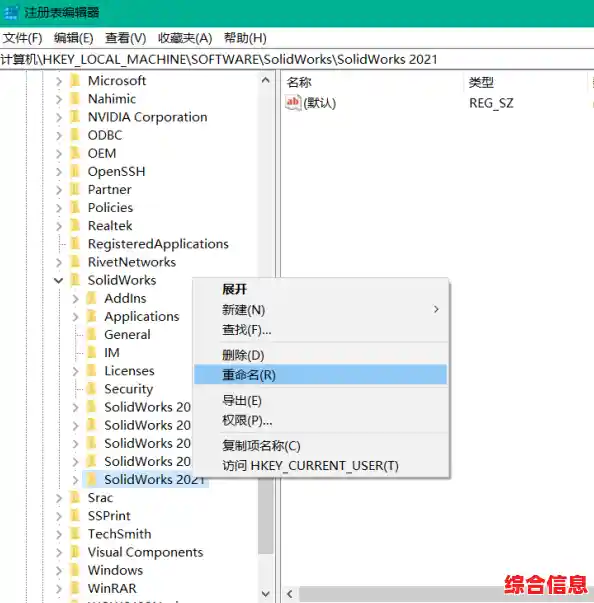Expand the TechSmith key

[59, 534]
